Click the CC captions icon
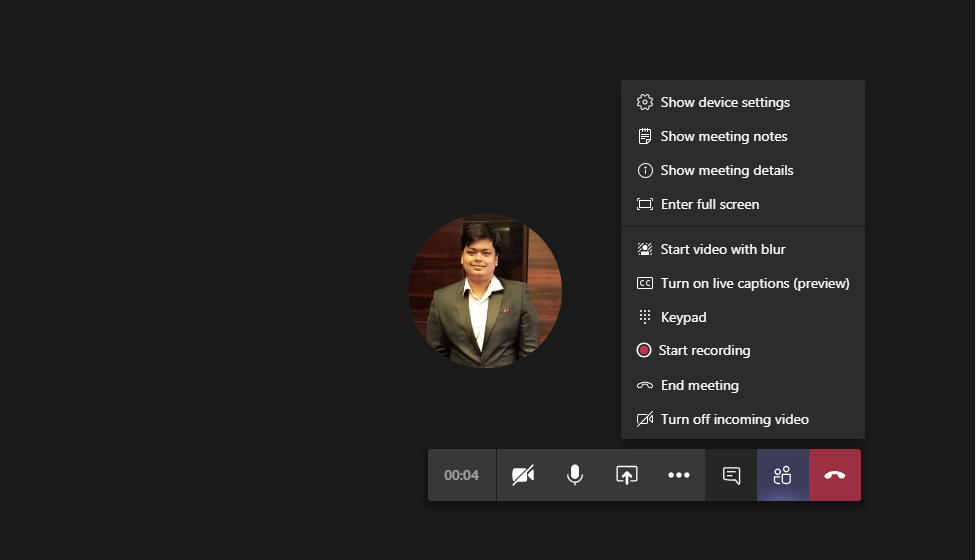Image resolution: width=978 pixels, height=560 pixels. 644,283
